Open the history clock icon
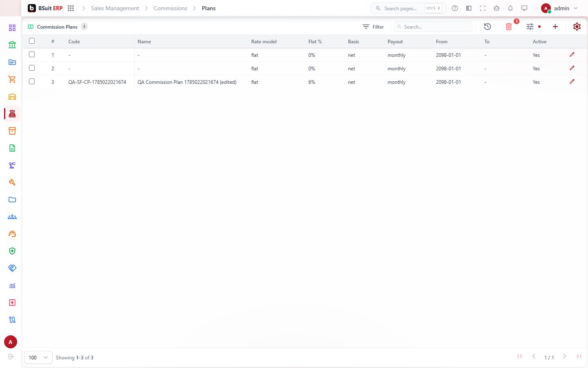The width and height of the screenshot is (588, 368). coord(488,27)
